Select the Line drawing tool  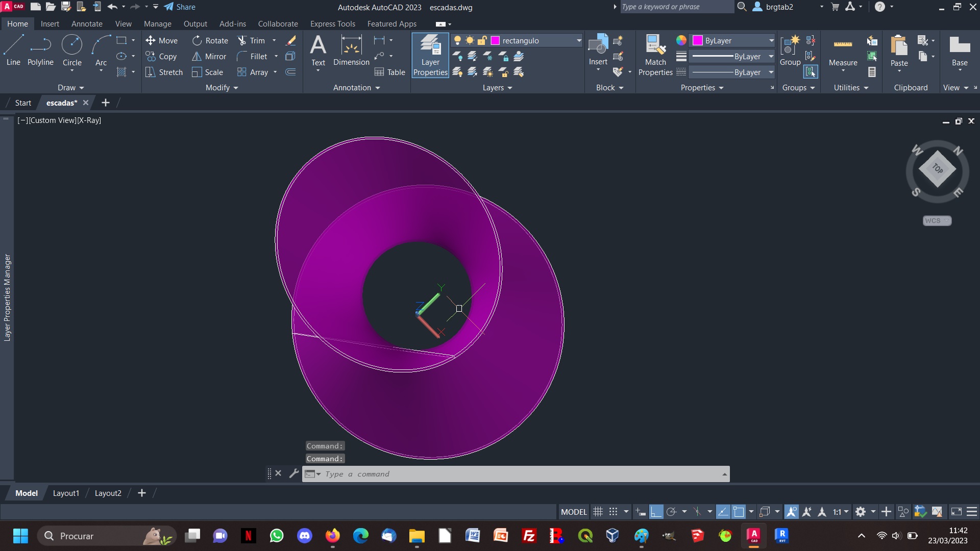pos(13,51)
